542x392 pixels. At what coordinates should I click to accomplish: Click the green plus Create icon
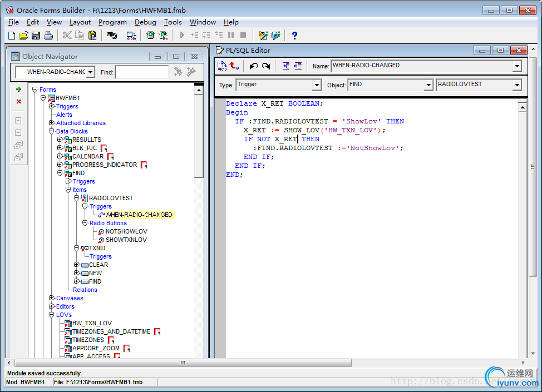[x=19, y=90]
